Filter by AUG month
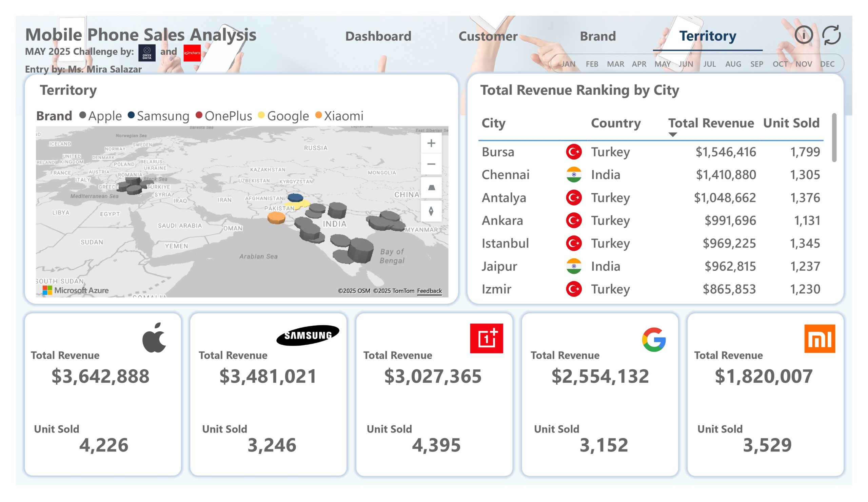Screen dimensions: 868x502 (733, 64)
